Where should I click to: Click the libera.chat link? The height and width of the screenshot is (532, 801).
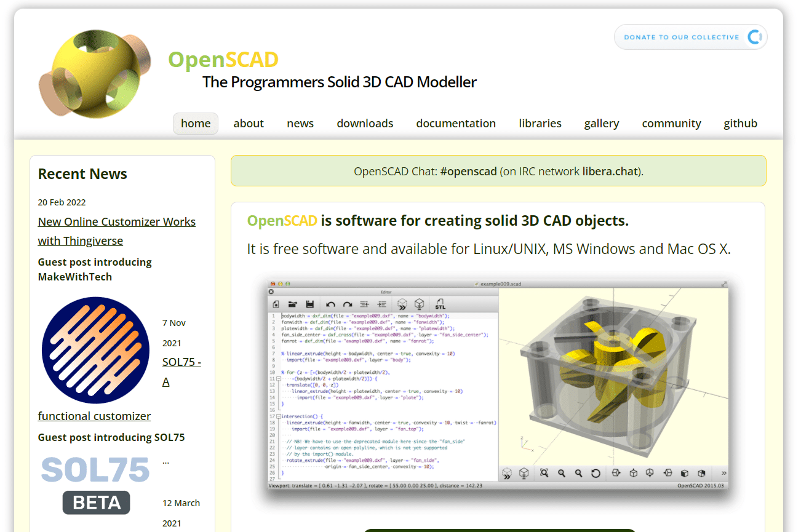[x=610, y=171]
